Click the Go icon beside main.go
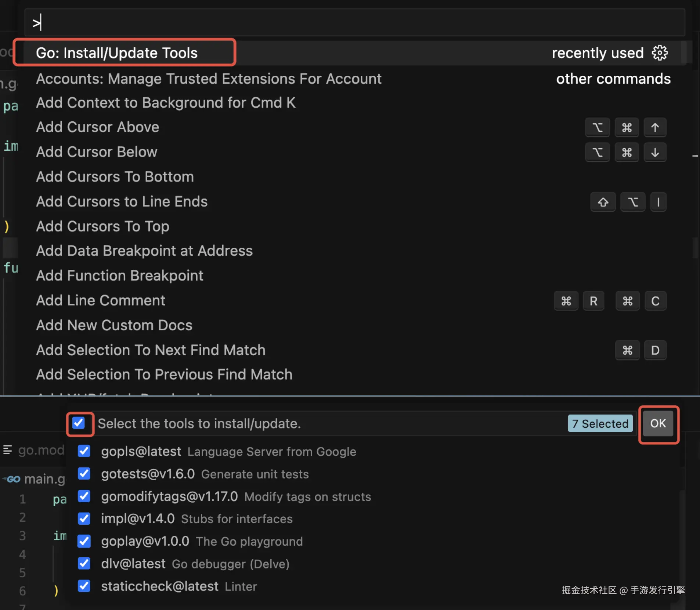Screen dimensions: 700x610 point(12,479)
